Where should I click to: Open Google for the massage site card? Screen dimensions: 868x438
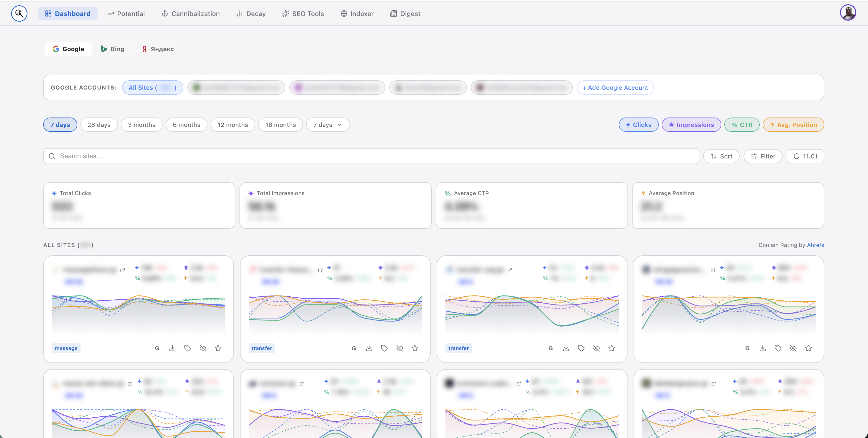157,348
